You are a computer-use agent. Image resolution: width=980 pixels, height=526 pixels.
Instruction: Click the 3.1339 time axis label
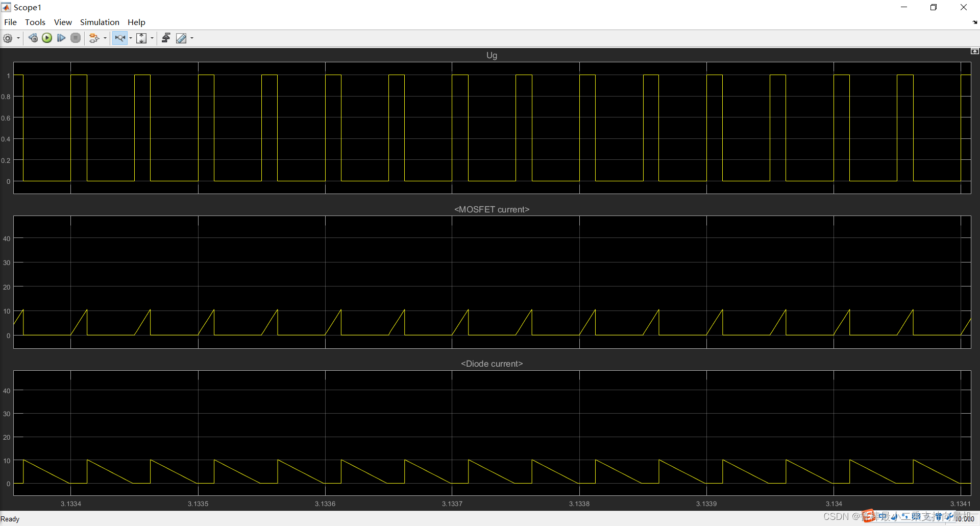706,504
